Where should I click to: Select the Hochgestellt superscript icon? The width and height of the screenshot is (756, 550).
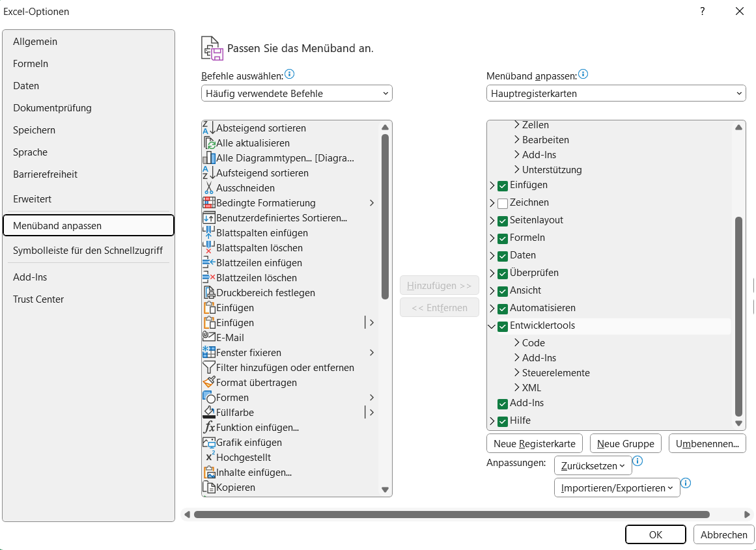coord(209,457)
